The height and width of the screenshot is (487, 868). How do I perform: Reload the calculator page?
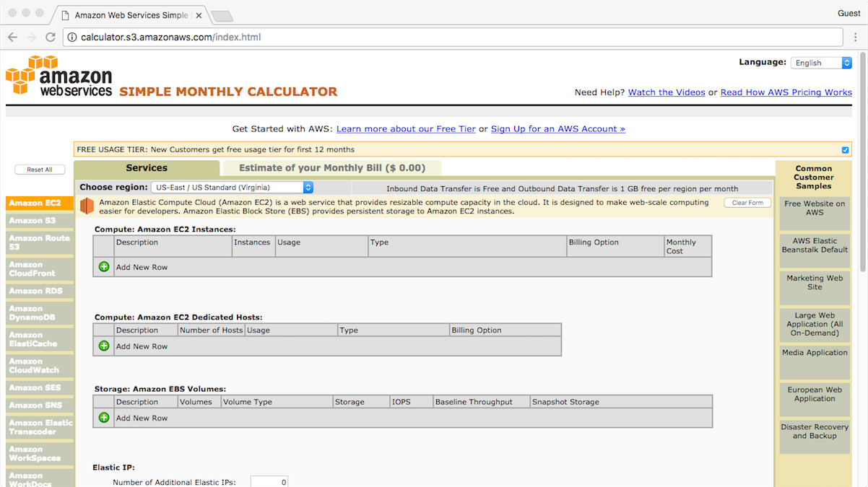(x=51, y=37)
